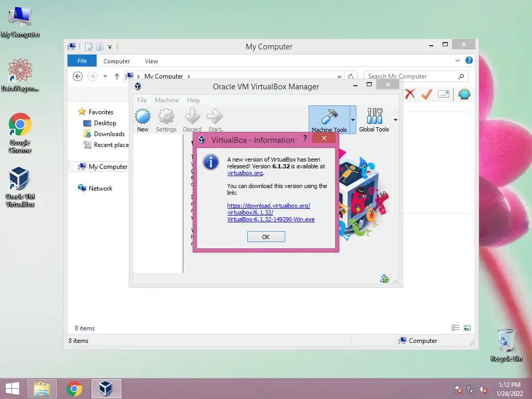Select Google Chrome desktop shortcut
The height and width of the screenshot is (399, 532).
tap(20, 133)
